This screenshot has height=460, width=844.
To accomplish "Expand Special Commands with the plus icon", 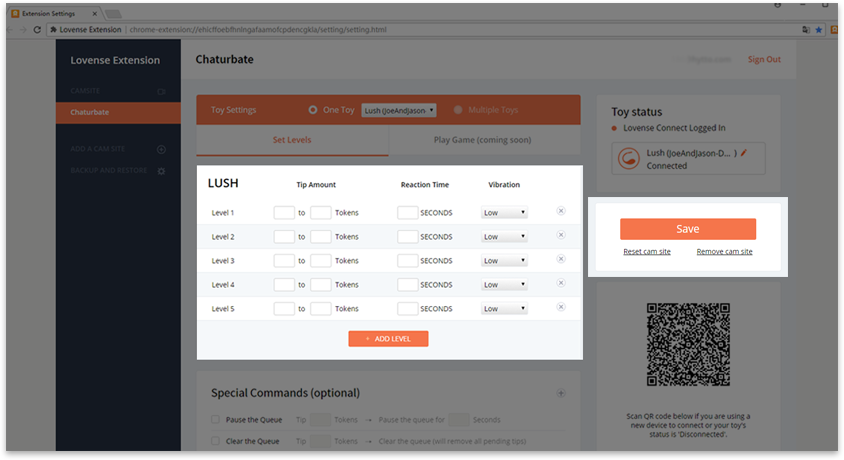I will (561, 393).
